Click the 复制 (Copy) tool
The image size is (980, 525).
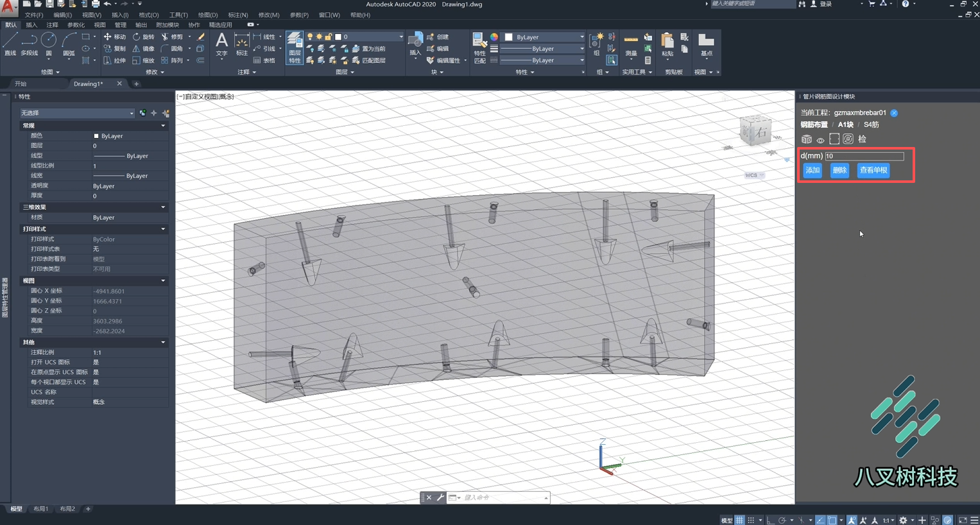(115, 48)
